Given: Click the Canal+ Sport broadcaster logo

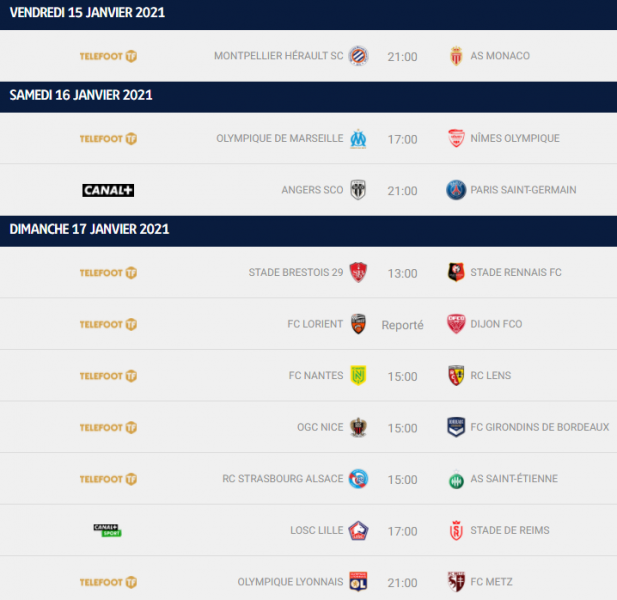Looking at the screenshot, I should coord(107,530).
